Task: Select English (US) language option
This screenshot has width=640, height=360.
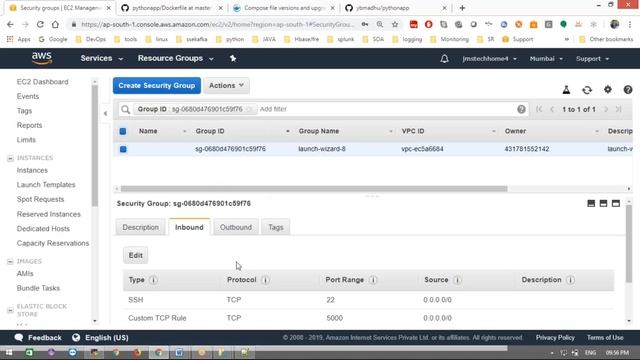Action: tap(101, 338)
